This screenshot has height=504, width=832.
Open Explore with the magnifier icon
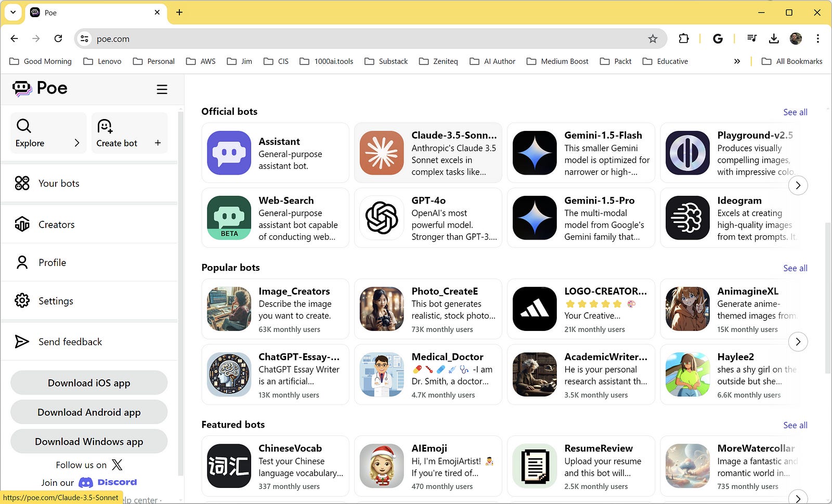tap(24, 126)
